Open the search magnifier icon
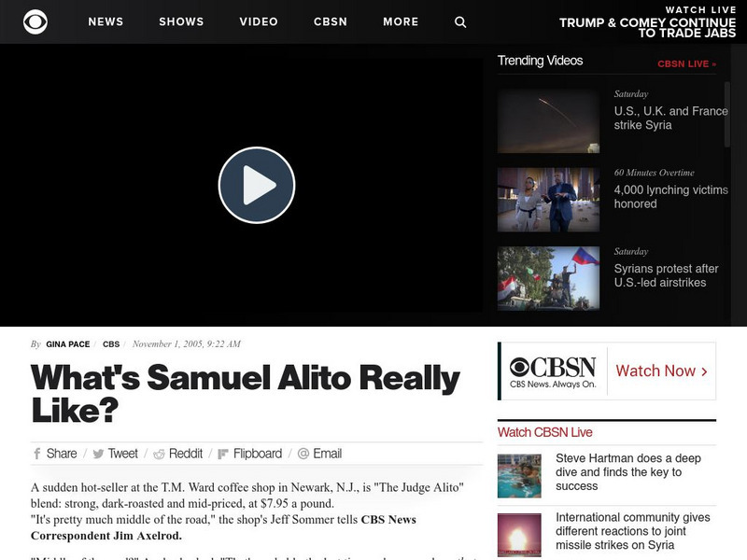The height and width of the screenshot is (560, 747). [460, 21]
